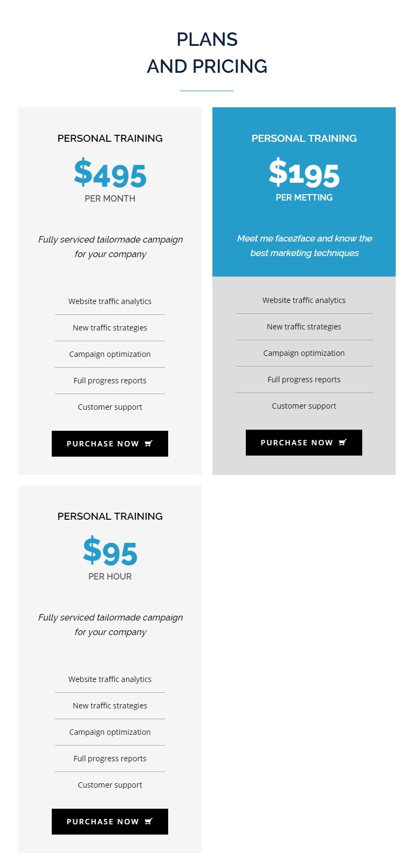Click Campaign optimization in the $95 plan
414x868 pixels.
pos(110,732)
